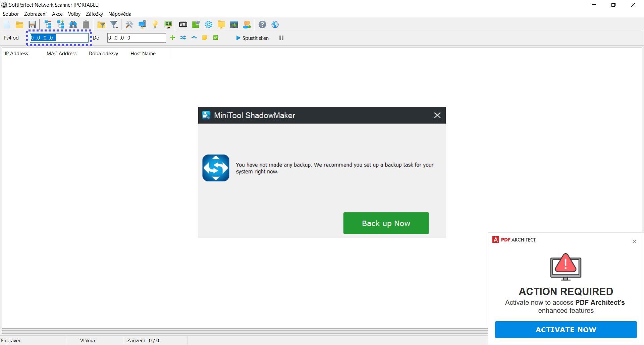Open the Nápověda menu
644x345 pixels.
(x=120, y=14)
